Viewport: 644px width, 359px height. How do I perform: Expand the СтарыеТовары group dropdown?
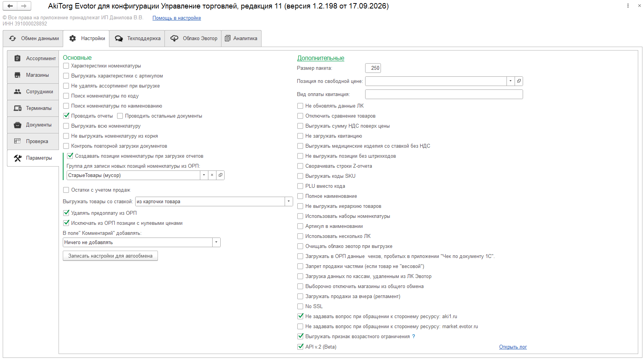click(204, 175)
